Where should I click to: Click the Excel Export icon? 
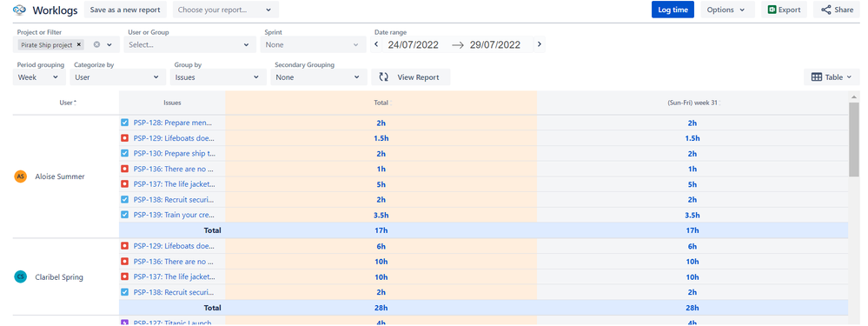click(x=772, y=10)
